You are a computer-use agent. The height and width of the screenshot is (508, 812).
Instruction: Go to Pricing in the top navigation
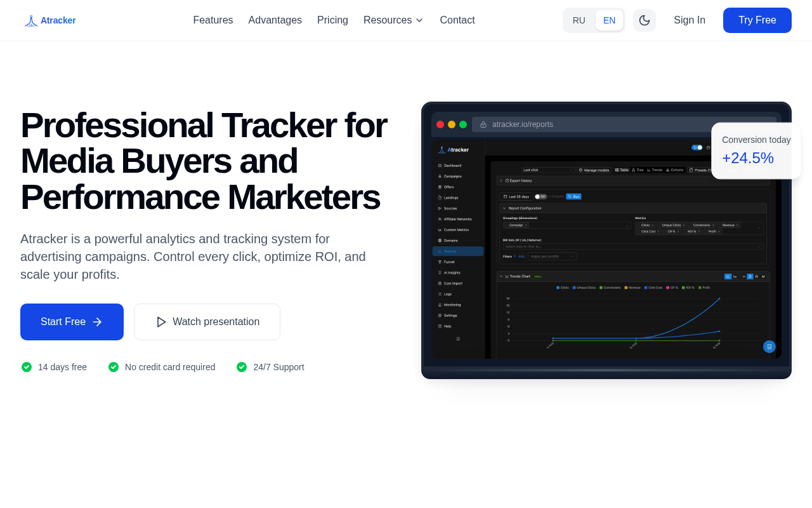(332, 20)
